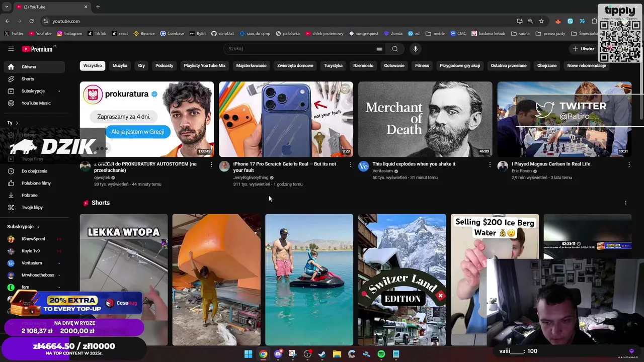The height and width of the screenshot is (362, 644).
Task: Open Spotify from the taskbar
Action: tap(381, 354)
